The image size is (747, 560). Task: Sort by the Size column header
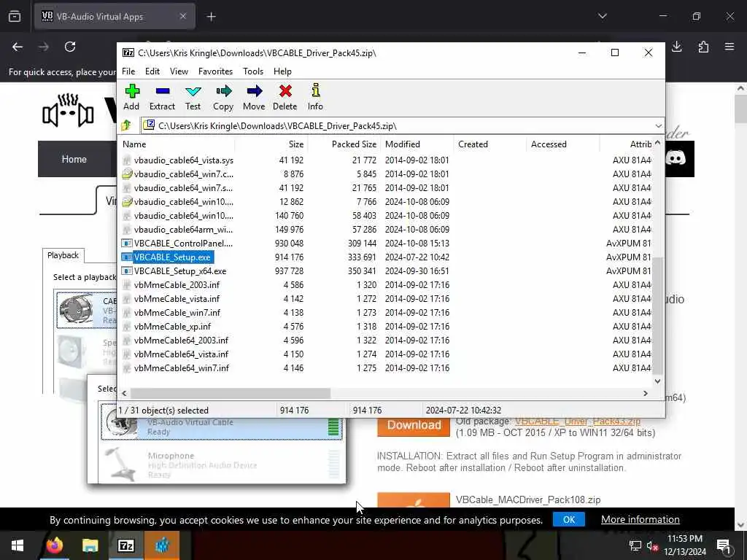coord(271,144)
